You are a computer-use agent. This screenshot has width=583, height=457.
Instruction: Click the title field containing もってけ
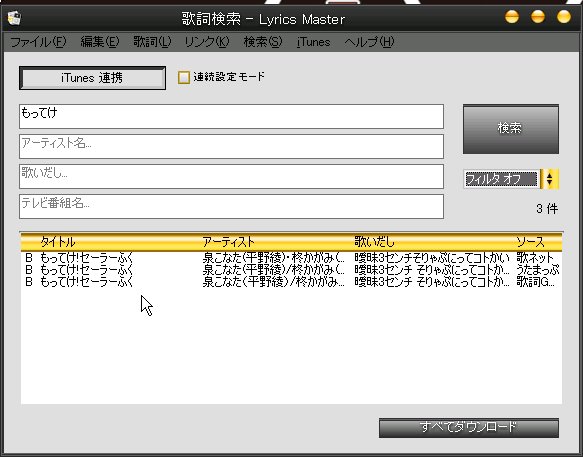point(231,117)
